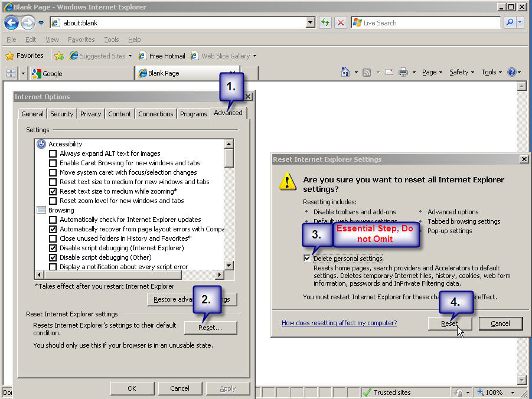Click the Read Mail icon
This screenshot has width=532, height=399.
(x=389, y=72)
